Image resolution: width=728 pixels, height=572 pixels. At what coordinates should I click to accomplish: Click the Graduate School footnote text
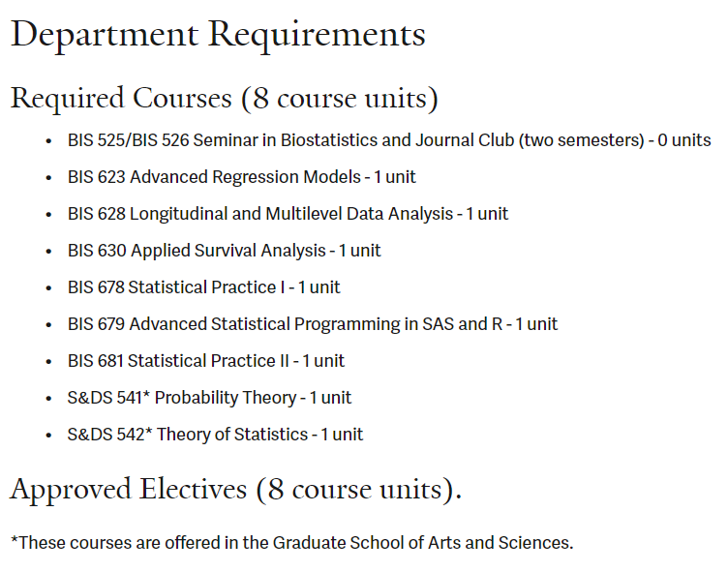pos(291,542)
